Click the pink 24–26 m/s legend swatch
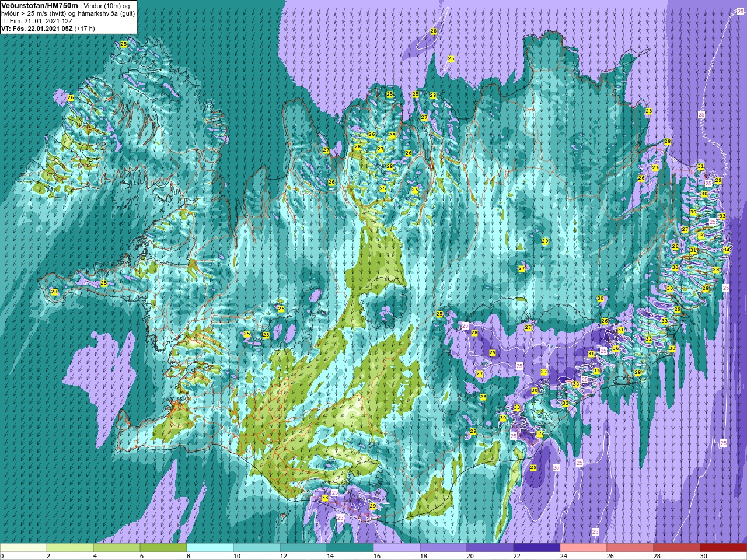The image size is (747, 560). point(584,547)
